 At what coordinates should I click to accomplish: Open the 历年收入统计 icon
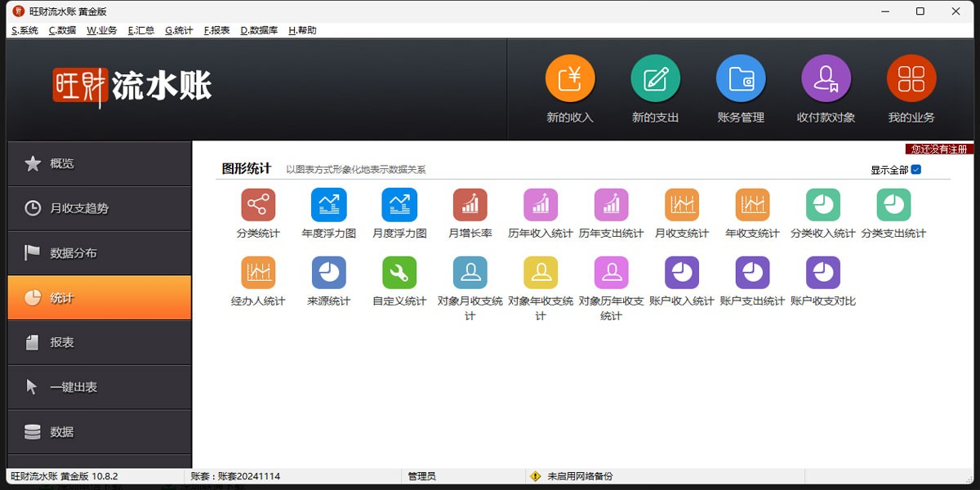pyautogui.click(x=541, y=205)
